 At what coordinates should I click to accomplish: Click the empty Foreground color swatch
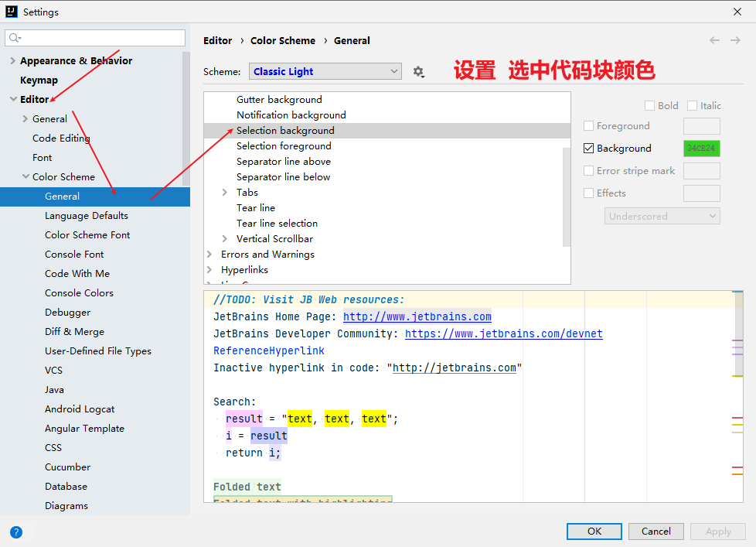[x=702, y=126]
